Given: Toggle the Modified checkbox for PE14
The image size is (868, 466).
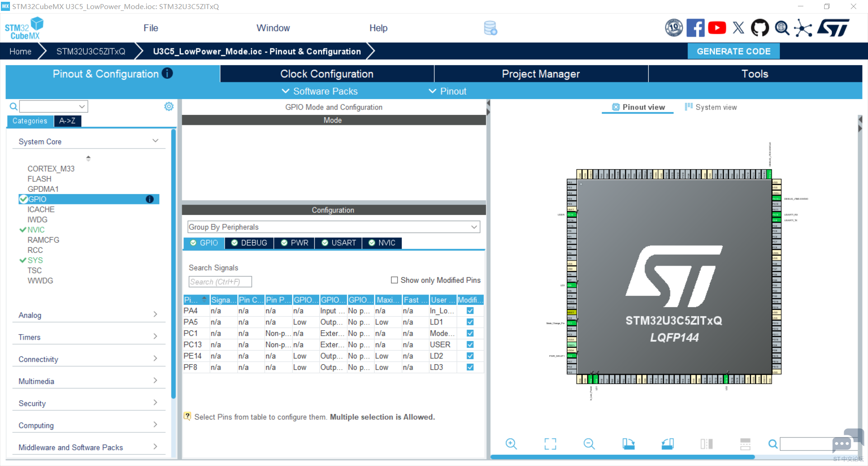Looking at the screenshot, I should pyautogui.click(x=470, y=356).
